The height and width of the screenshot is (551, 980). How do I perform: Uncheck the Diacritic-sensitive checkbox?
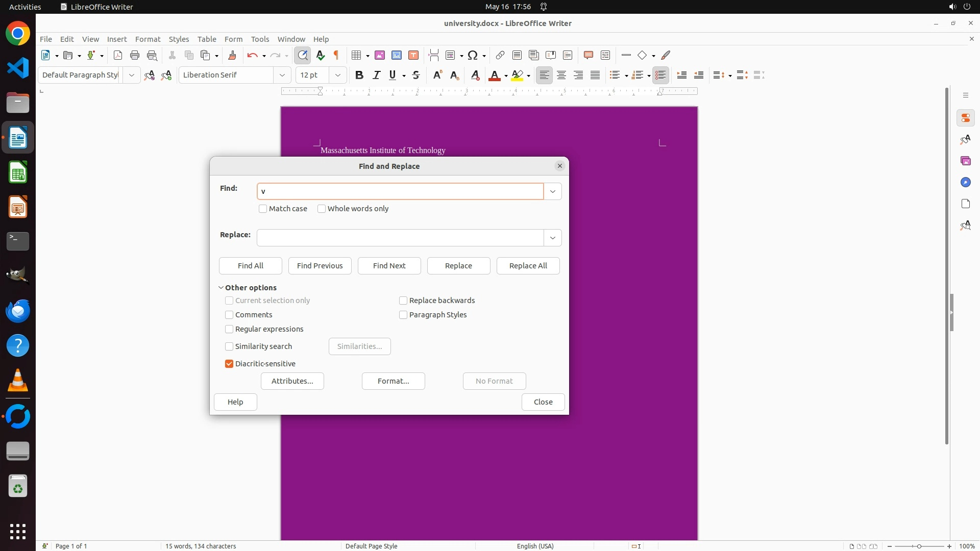click(x=229, y=364)
